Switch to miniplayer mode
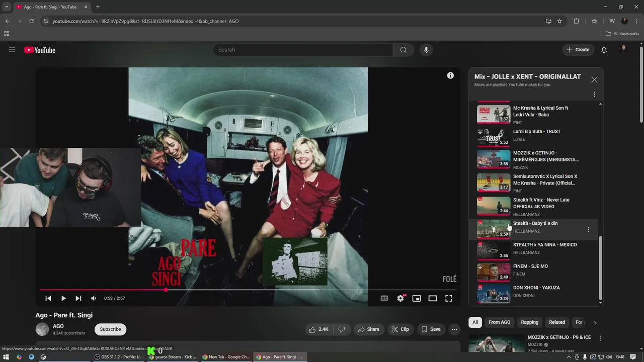The height and width of the screenshot is (362, 644). point(417,298)
